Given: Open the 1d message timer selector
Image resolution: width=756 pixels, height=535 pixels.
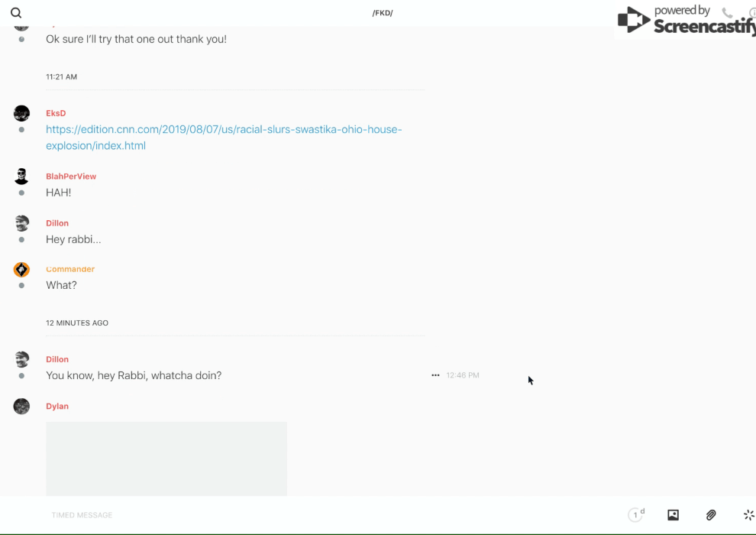Looking at the screenshot, I should 636,515.
